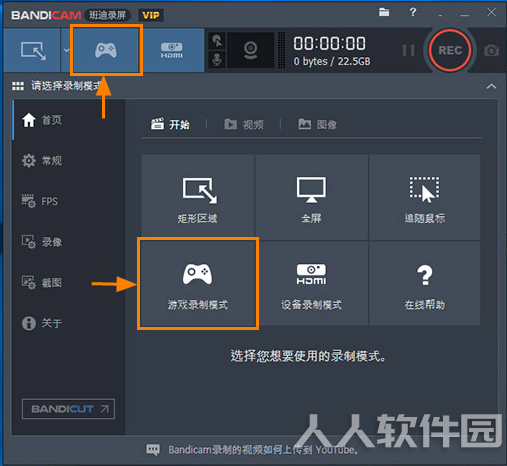The width and height of the screenshot is (507, 466).
Task: Open the YouTube upload tip link at bottom
Action: [263, 450]
